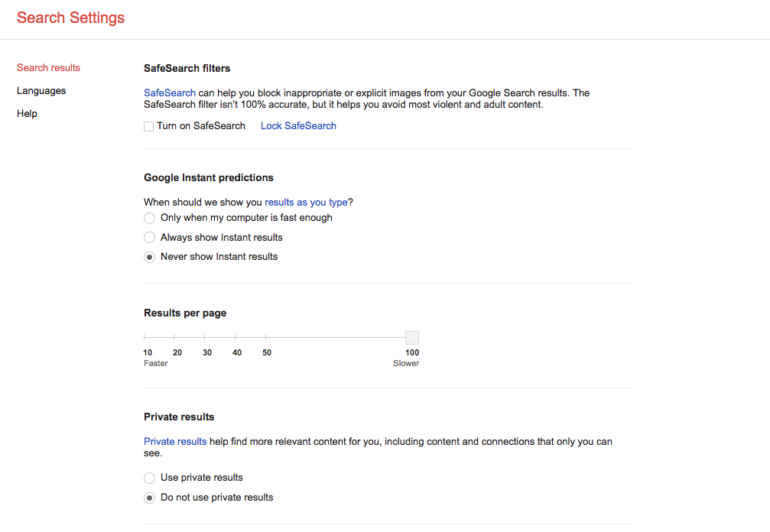770x532 pixels.
Task: Choose 'Never show Instant results'
Action: 150,257
